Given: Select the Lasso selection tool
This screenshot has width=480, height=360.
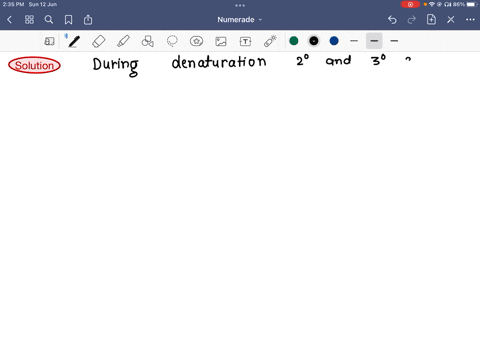Looking at the screenshot, I should [172, 41].
